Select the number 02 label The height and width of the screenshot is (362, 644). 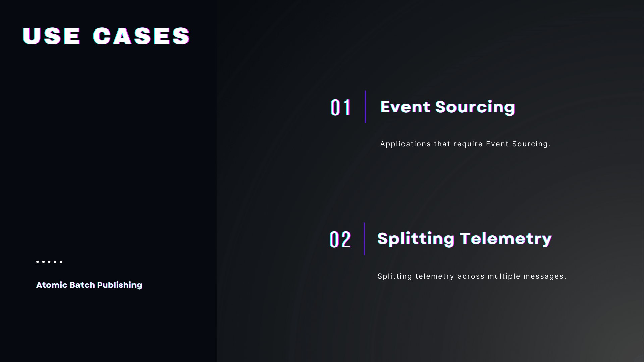point(340,240)
